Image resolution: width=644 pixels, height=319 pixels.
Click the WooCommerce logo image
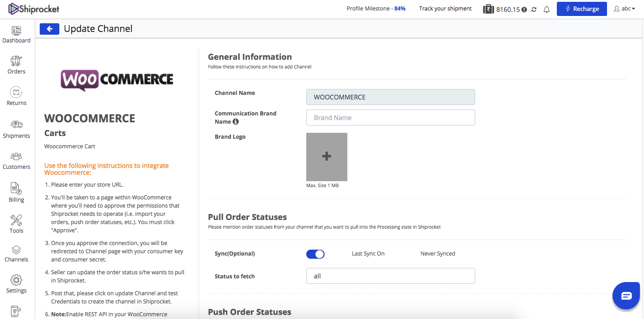117,80
